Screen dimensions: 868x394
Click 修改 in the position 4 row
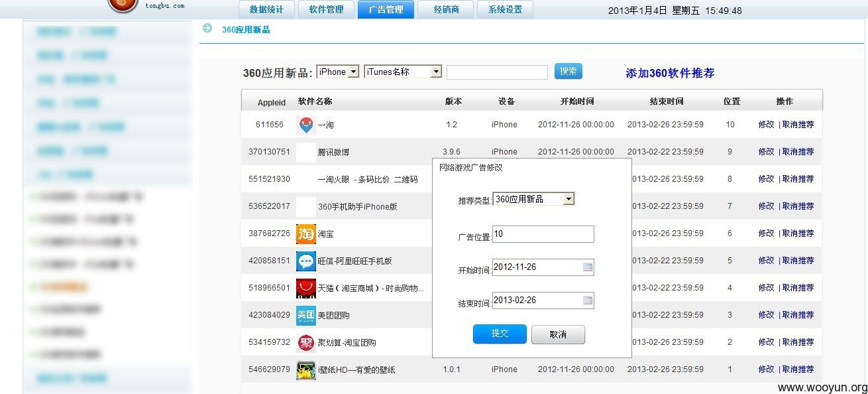coord(766,287)
